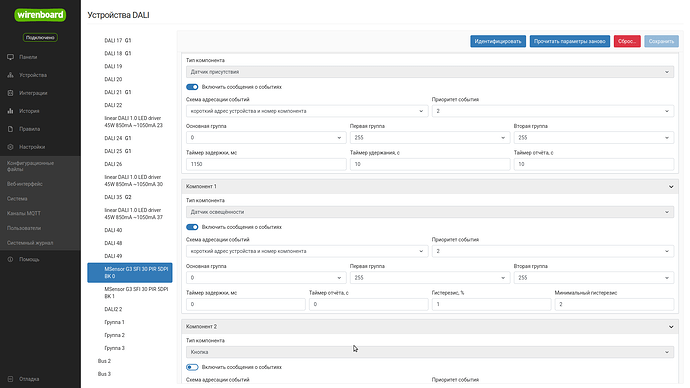Image resolution: width=690 pixels, height=388 pixels.
Task: Select MSensor G3 SFI 30 PIR 5DPI BK 0
Action: pos(129,273)
